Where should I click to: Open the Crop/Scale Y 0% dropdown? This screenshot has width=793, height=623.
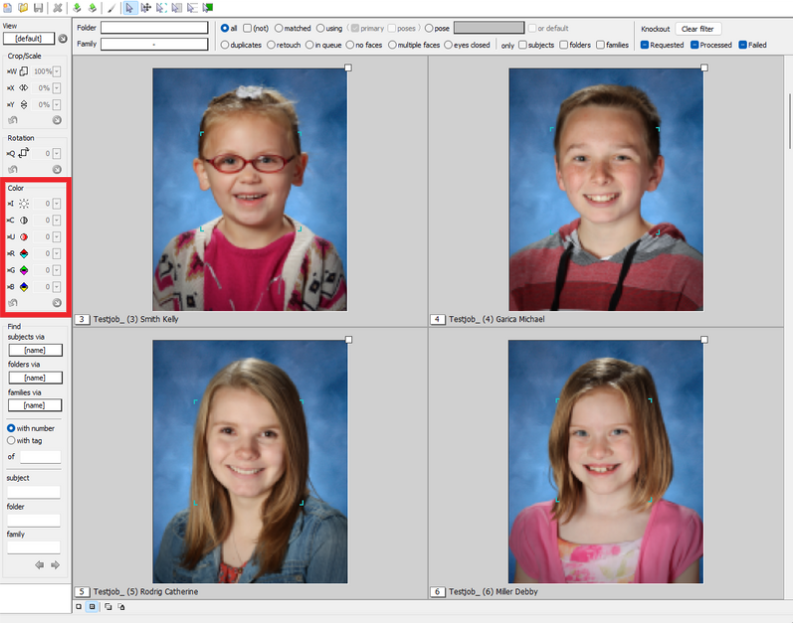coord(57,105)
